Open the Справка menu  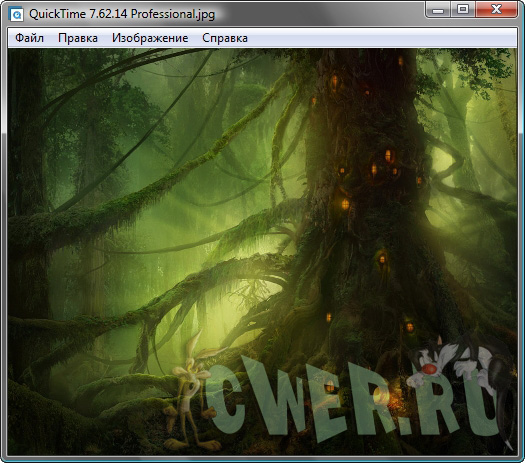tap(225, 38)
